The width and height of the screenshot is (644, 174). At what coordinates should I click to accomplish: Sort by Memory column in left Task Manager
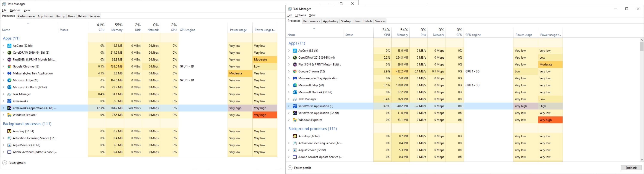point(115,27)
